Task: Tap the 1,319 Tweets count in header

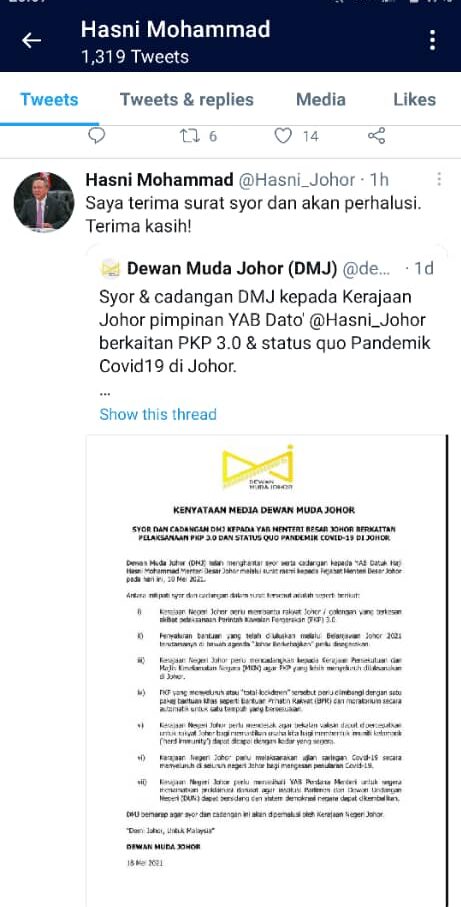Action: tap(135, 57)
